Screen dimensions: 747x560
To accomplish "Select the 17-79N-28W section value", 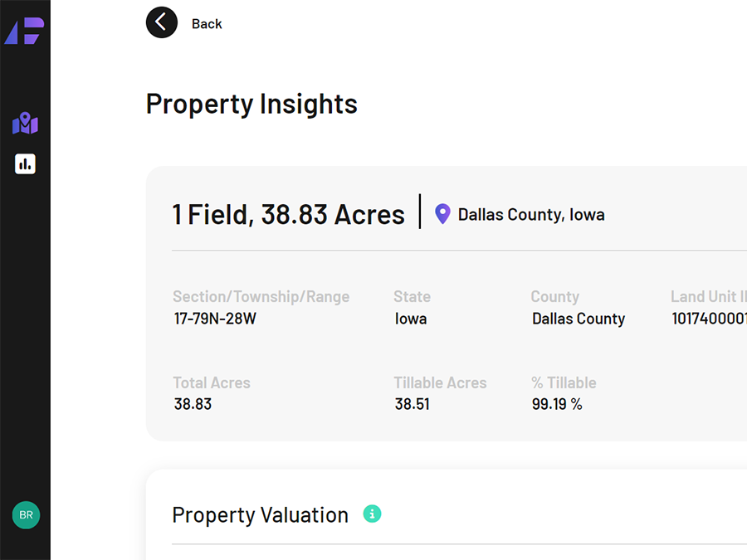I will [215, 319].
